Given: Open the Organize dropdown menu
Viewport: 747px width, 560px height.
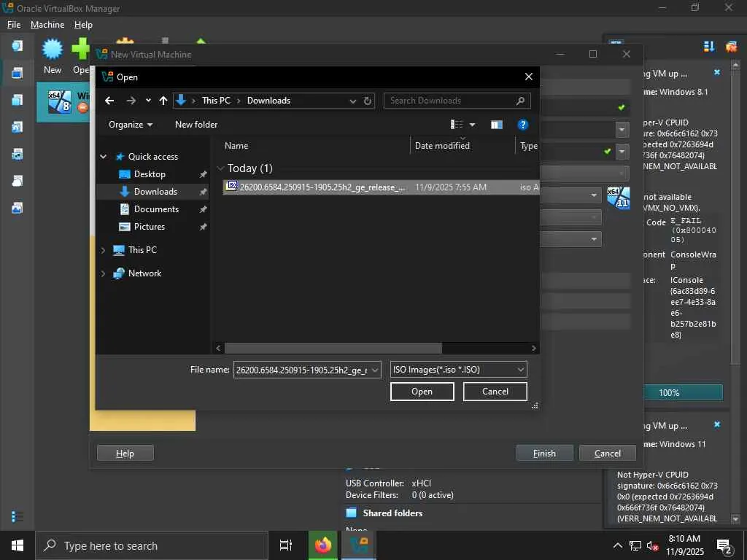Looking at the screenshot, I should [x=131, y=125].
